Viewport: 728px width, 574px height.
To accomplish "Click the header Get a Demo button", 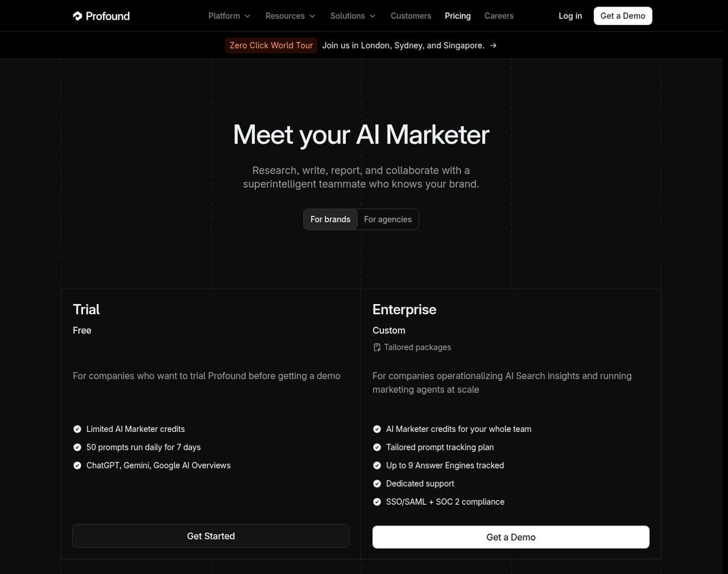I will 622,16.
